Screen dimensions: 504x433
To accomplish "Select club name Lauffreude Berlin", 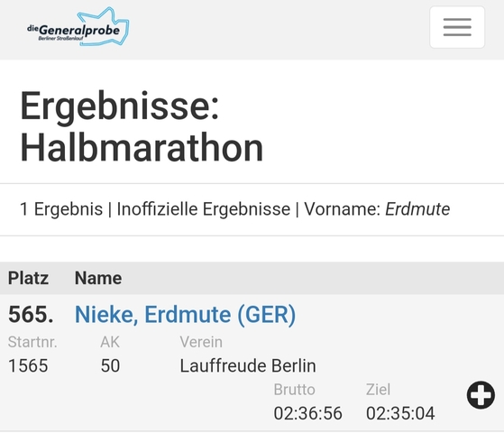I will tap(248, 365).
